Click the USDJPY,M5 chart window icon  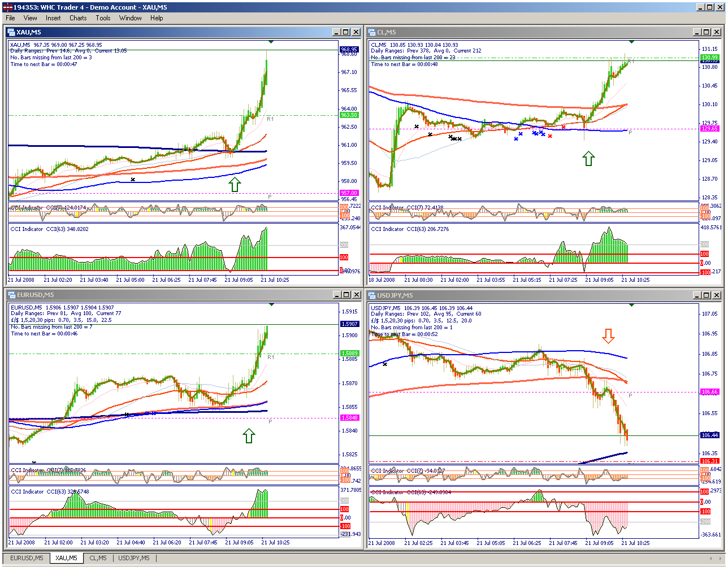372,295
